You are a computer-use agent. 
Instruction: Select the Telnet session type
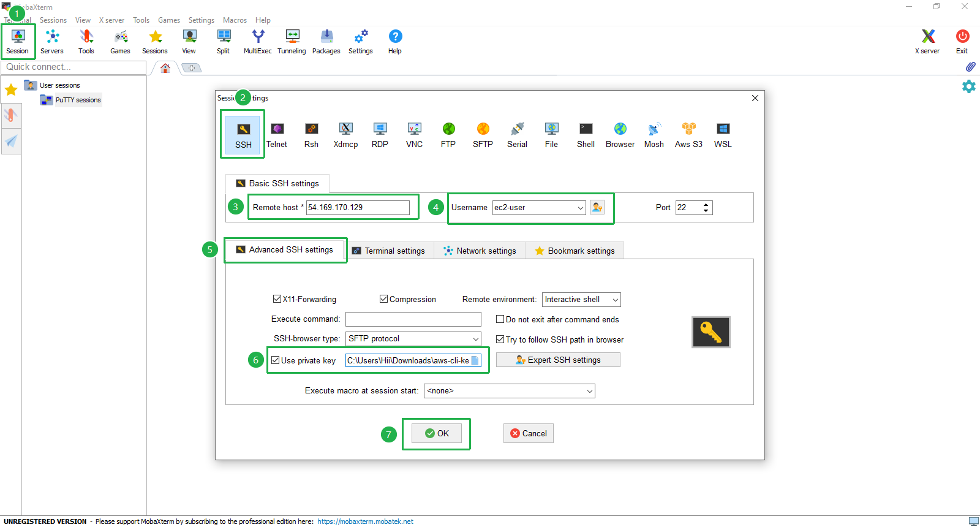click(277, 135)
